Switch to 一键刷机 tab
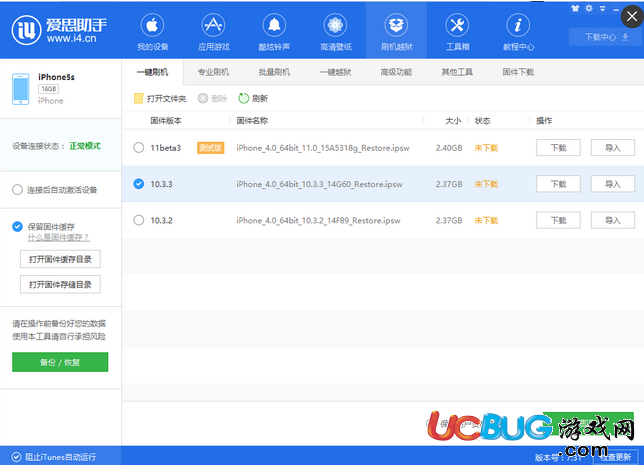Viewport: 644px width, 465px height. point(152,72)
